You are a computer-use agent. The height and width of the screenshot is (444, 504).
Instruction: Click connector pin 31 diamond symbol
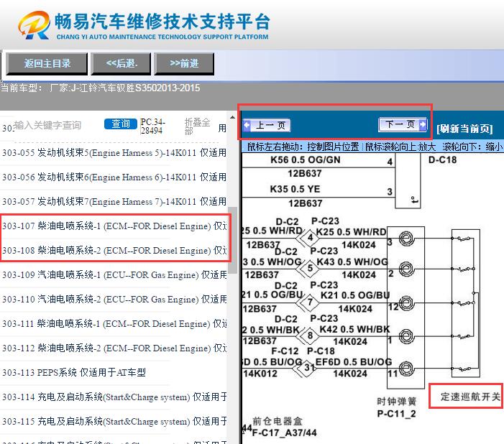coord(307,368)
